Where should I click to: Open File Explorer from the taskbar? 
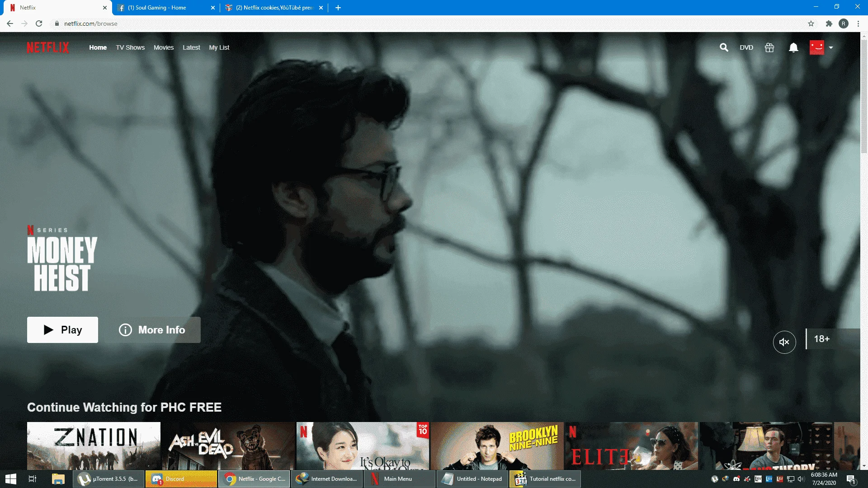pyautogui.click(x=58, y=479)
